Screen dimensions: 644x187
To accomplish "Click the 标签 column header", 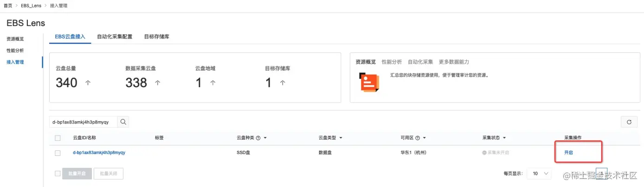I will tap(159, 138).
